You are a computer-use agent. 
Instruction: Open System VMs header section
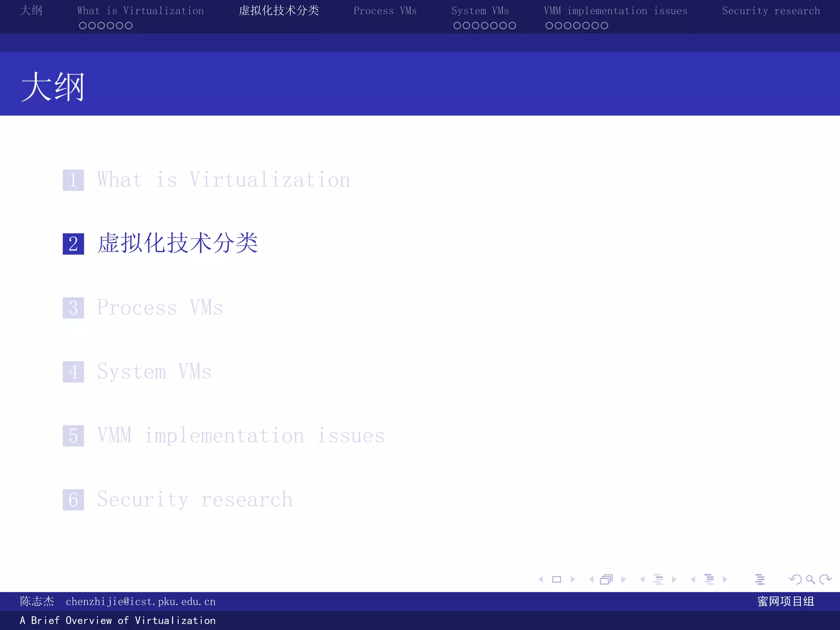click(480, 11)
